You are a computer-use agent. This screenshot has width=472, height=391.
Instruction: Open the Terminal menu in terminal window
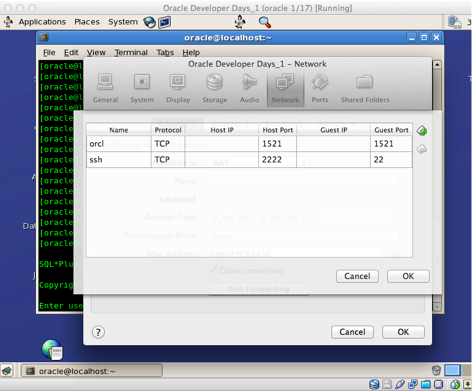point(131,53)
